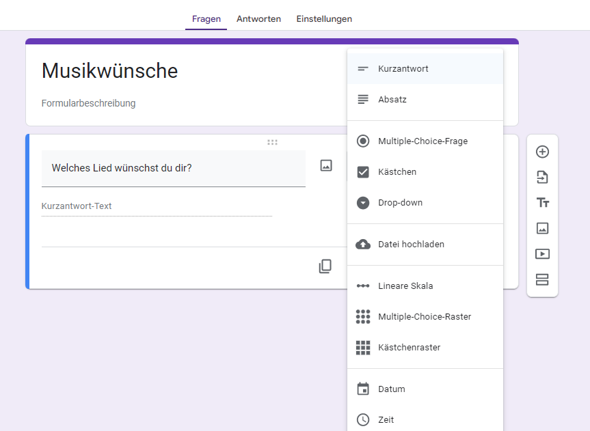This screenshot has width=590, height=431.
Task: Click the add question plus icon
Action: tap(542, 152)
